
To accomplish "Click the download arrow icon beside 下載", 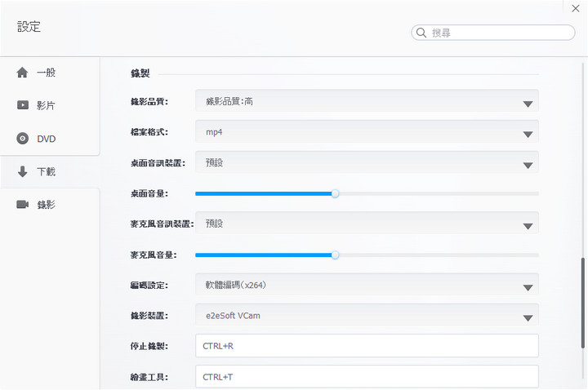I will point(23,172).
